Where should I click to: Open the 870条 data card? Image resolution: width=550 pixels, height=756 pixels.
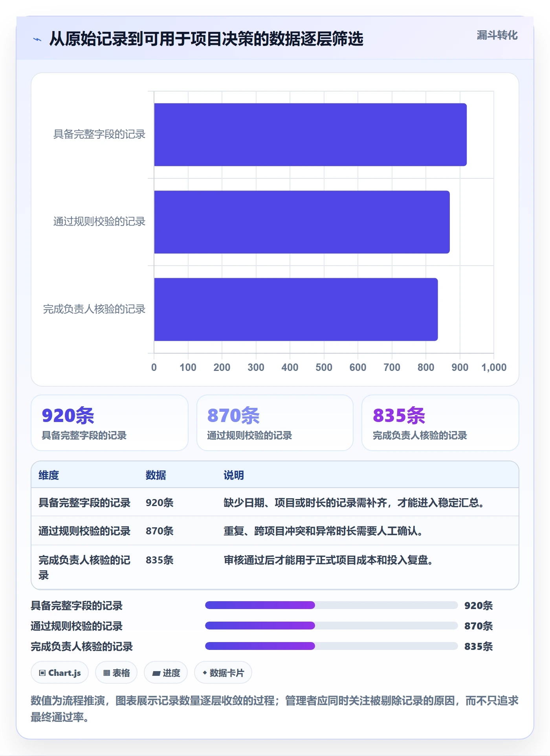[275, 423]
